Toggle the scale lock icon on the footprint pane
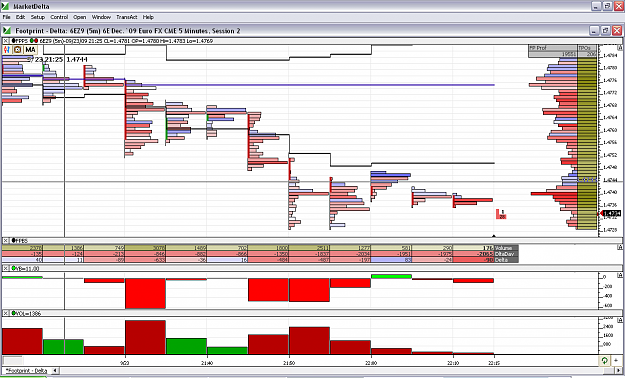This screenshot has height=378, width=625. 620,47
